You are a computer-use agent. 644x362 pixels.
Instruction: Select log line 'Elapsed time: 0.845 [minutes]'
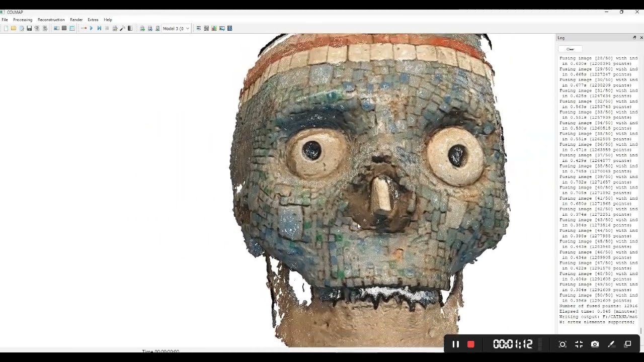598,311
